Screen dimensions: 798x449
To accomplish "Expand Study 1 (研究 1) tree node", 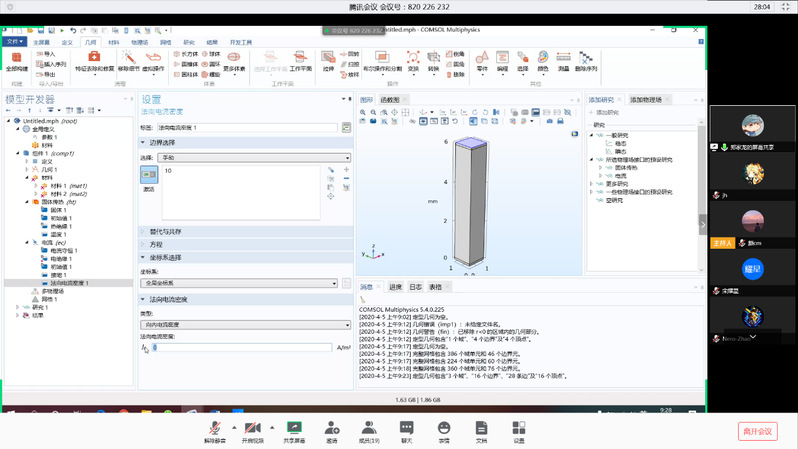I will (17, 307).
